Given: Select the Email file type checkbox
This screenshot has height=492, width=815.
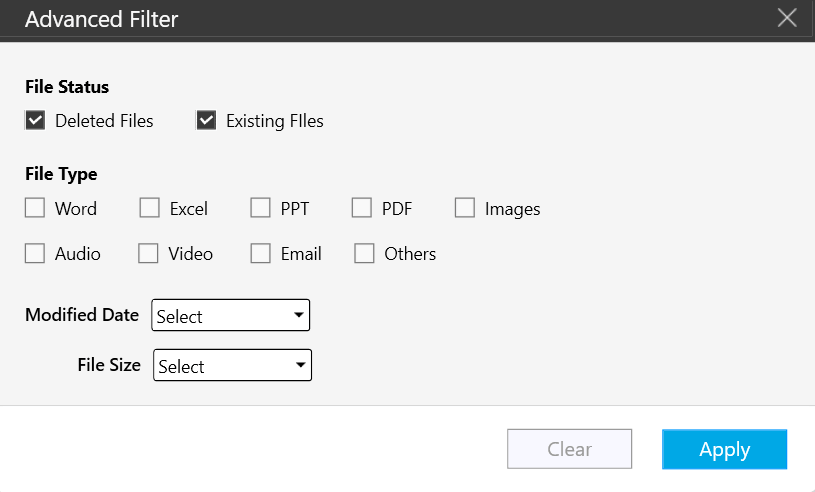Looking at the screenshot, I should pos(260,254).
